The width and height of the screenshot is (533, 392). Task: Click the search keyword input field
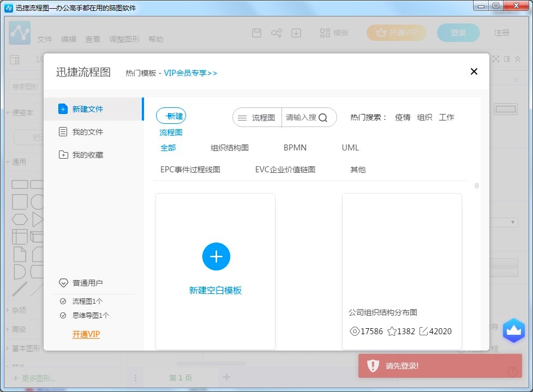click(x=300, y=118)
